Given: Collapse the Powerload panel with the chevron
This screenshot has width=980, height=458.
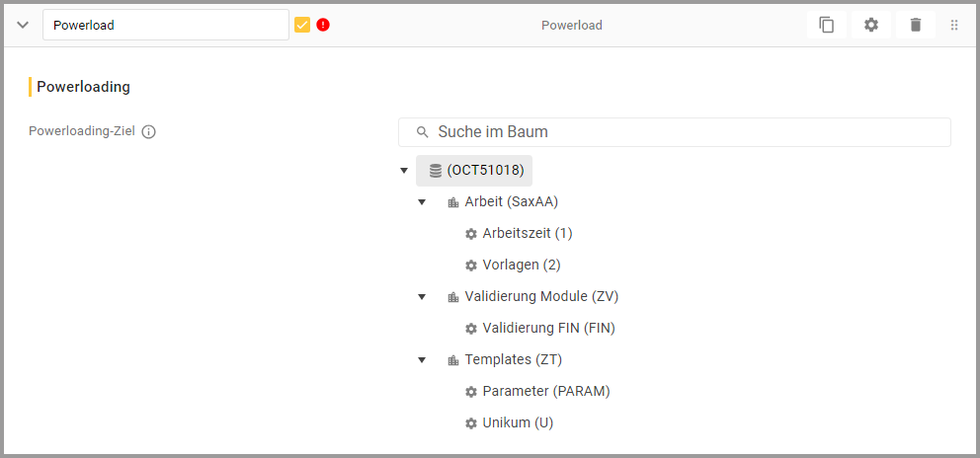Looking at the screenshot, I should point(23,25).
